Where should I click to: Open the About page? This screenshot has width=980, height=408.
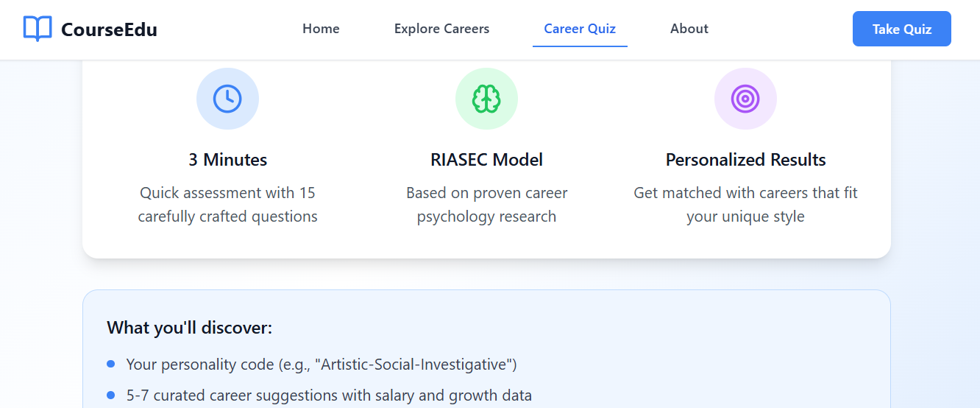[689, 29]
